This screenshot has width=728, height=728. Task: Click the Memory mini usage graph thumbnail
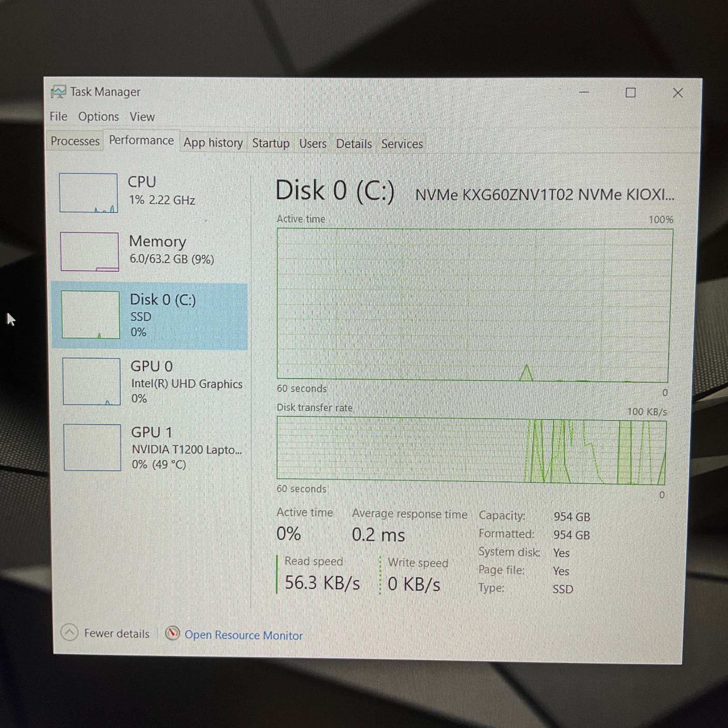(90, 252)
